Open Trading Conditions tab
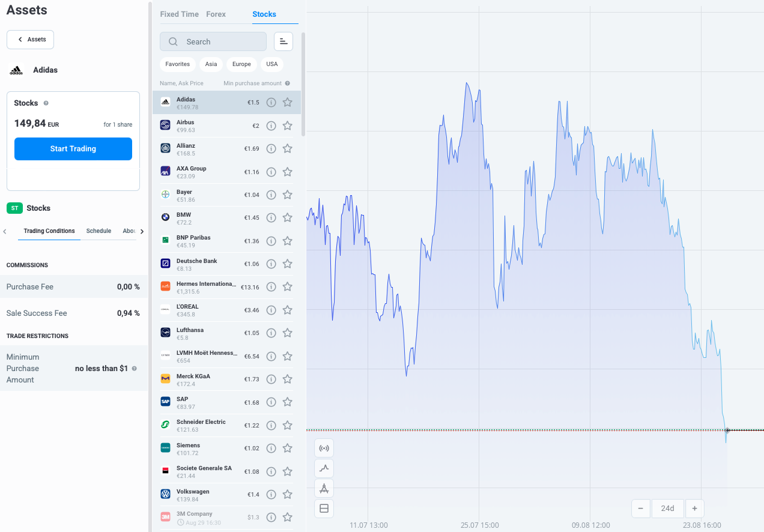764x532 pixels. tap(49, 231)
